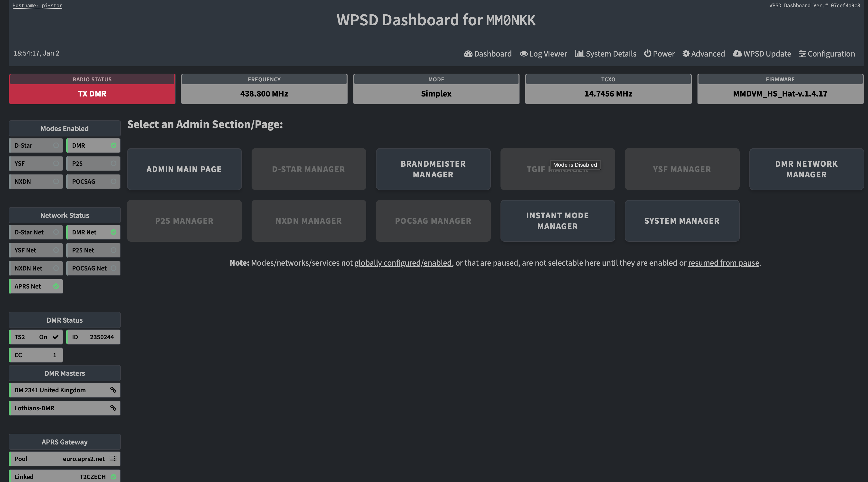
Task: Click the Simplex mode value
Action: (436, 94)
